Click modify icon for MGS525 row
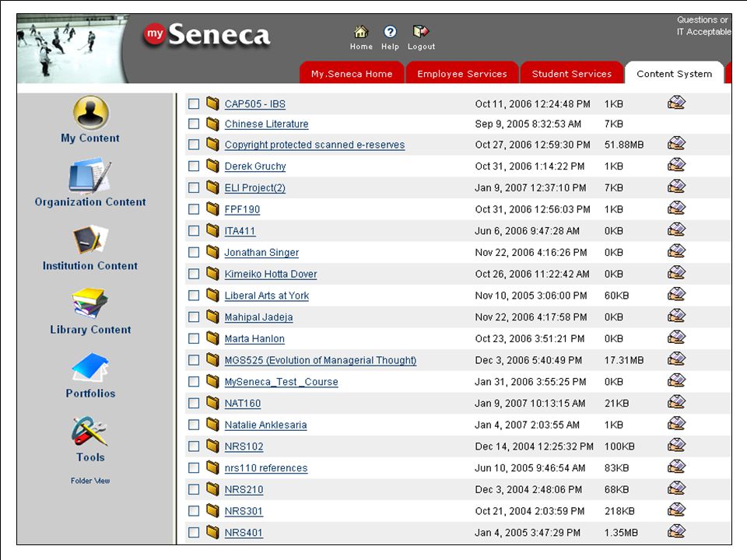 [x=676, y=359]
